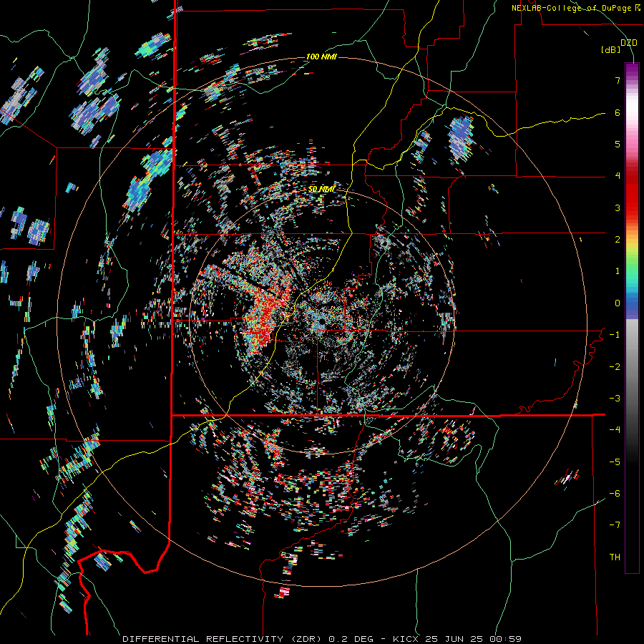Screen dimensions: 644x644
Task: Click the 2 value on the dB scale
Action: 618,240
